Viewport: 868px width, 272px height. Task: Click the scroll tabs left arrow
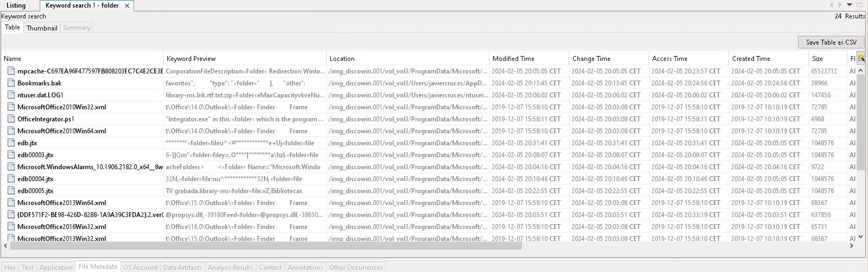tap(831, 5)
